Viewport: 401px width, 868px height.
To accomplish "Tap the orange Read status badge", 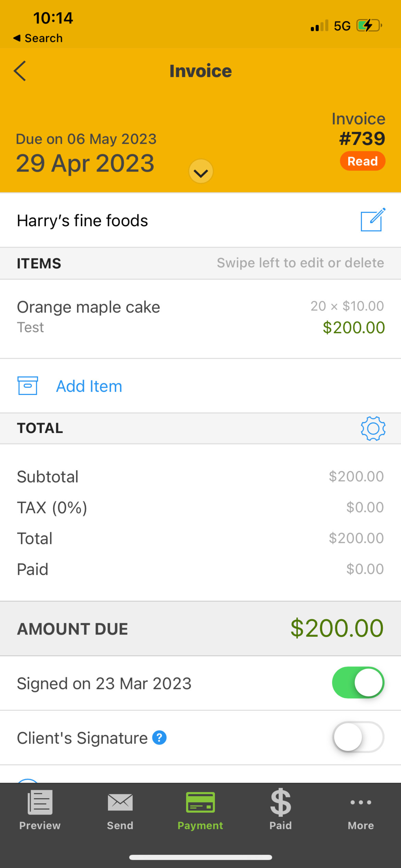I will tap(363, 161).
